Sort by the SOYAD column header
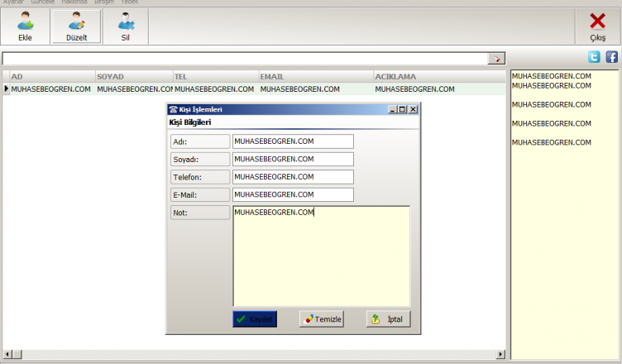Viewport: 622px width, 364px height. [134, 77]
